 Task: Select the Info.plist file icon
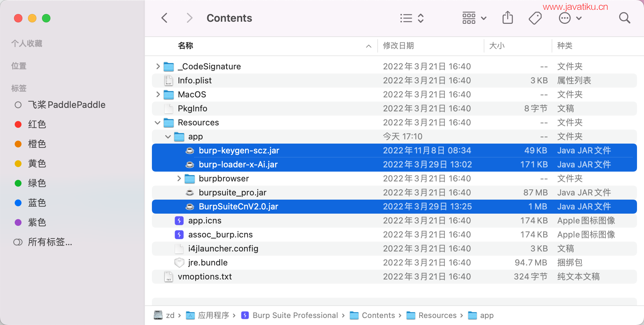(x=169, y=81)
